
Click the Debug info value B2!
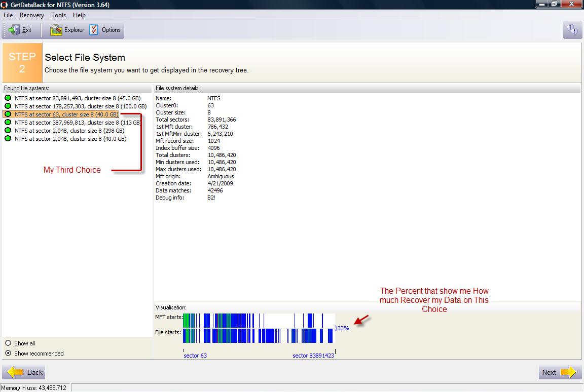click(211, 198)
